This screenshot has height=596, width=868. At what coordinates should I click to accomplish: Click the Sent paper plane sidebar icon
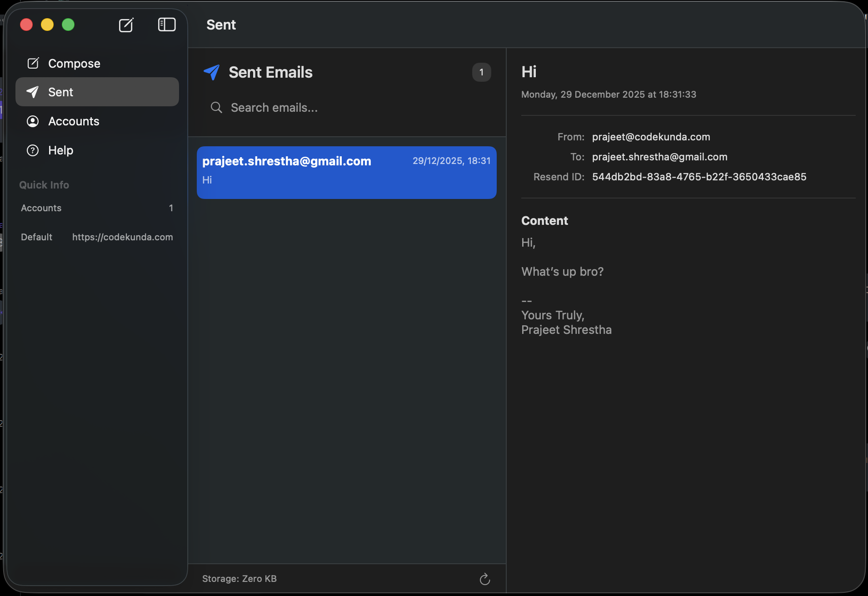(x=33, y=92)
